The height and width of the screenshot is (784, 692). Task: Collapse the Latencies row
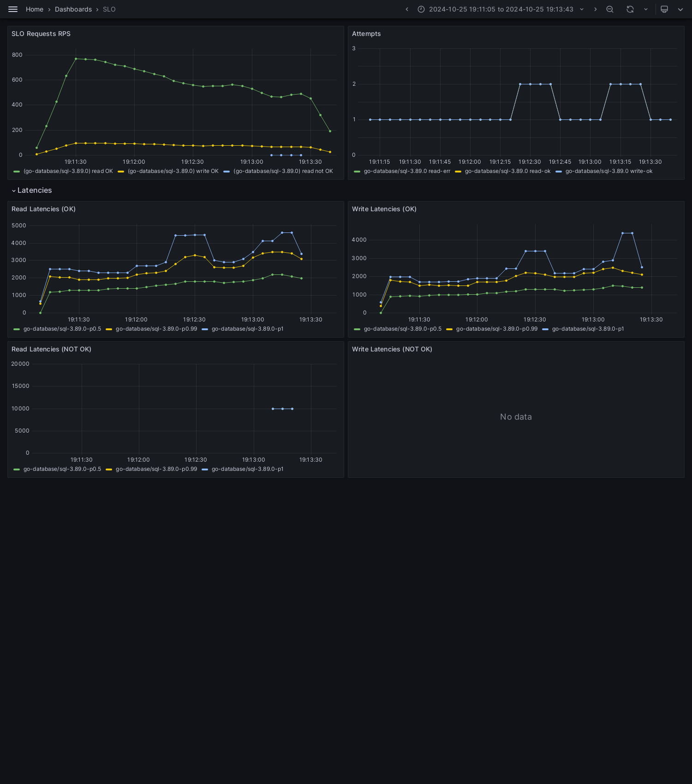pos(32,190)
